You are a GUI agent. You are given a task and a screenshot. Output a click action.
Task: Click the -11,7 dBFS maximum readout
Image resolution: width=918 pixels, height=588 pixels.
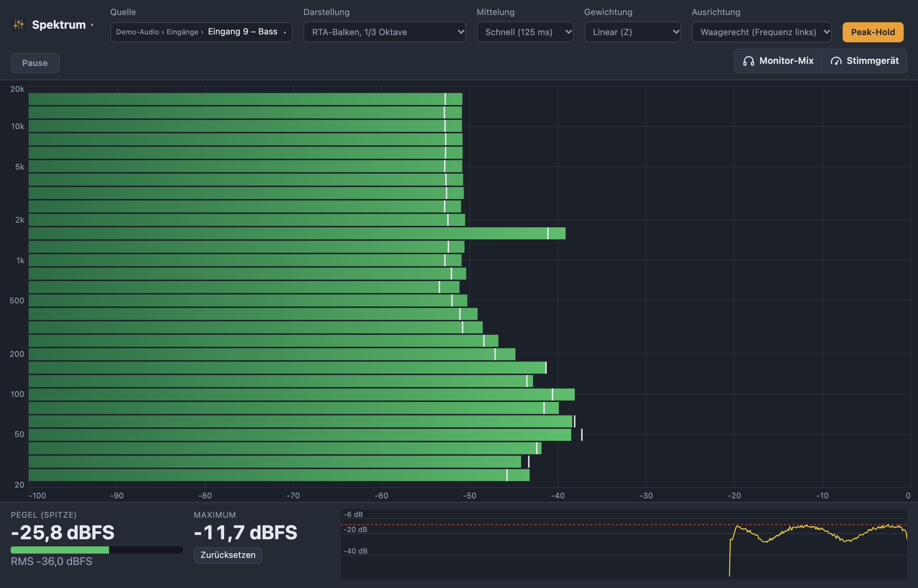click(x=246, y=532)
